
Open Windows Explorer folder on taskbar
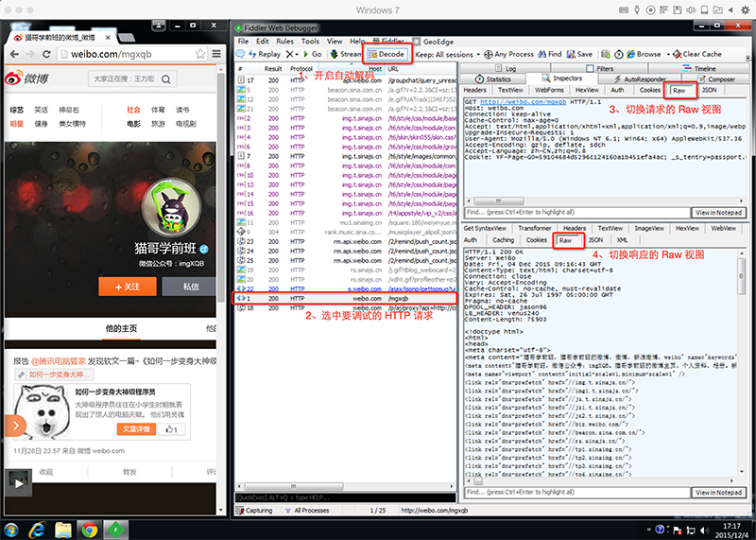pyautogui.click(x=63, y=530)
